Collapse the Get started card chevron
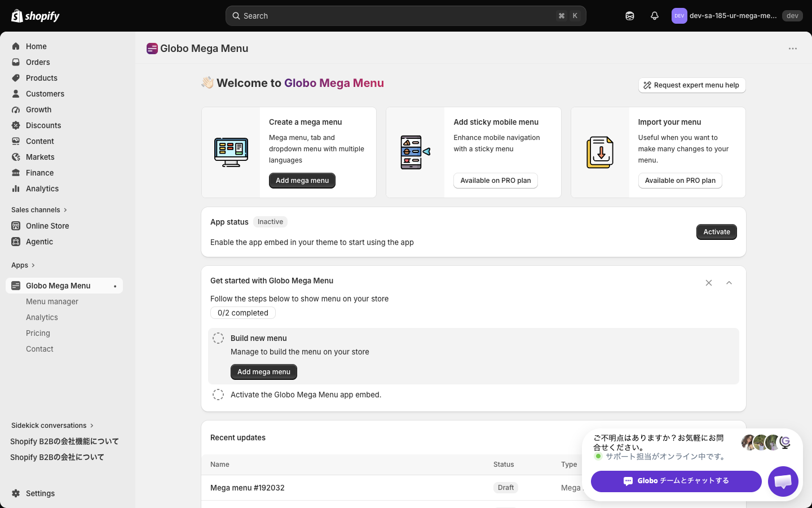The height and width of the screenshot is (508, 812). 729,283
